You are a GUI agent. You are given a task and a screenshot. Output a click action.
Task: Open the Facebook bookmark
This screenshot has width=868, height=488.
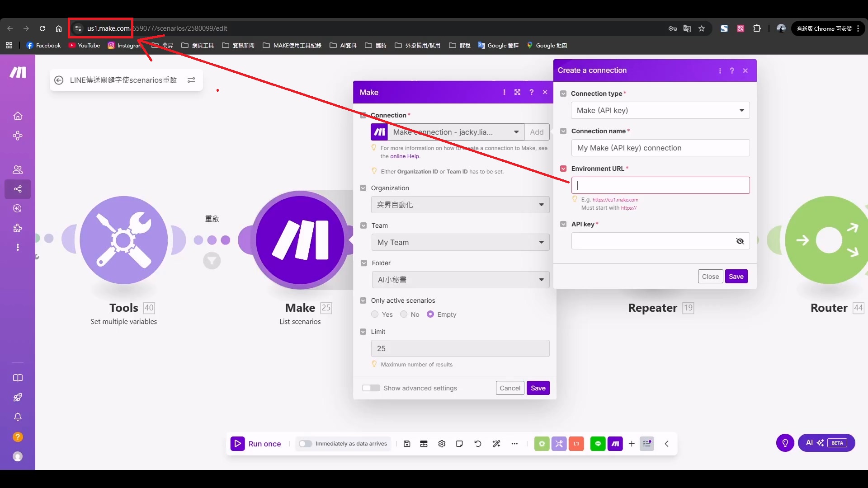click(43, 45)
